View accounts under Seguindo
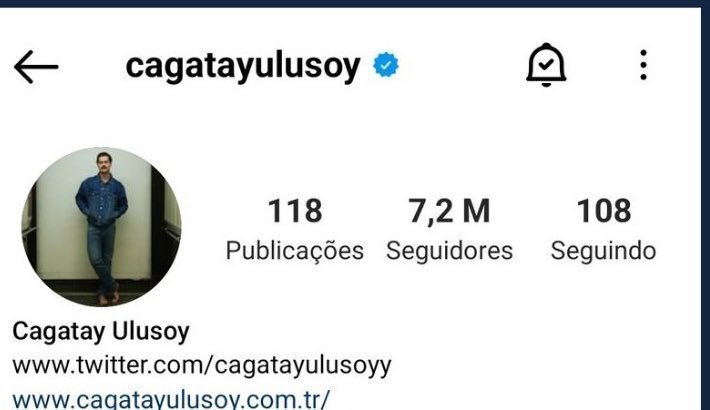Screen dimensions: 710x410 point(604,251)
